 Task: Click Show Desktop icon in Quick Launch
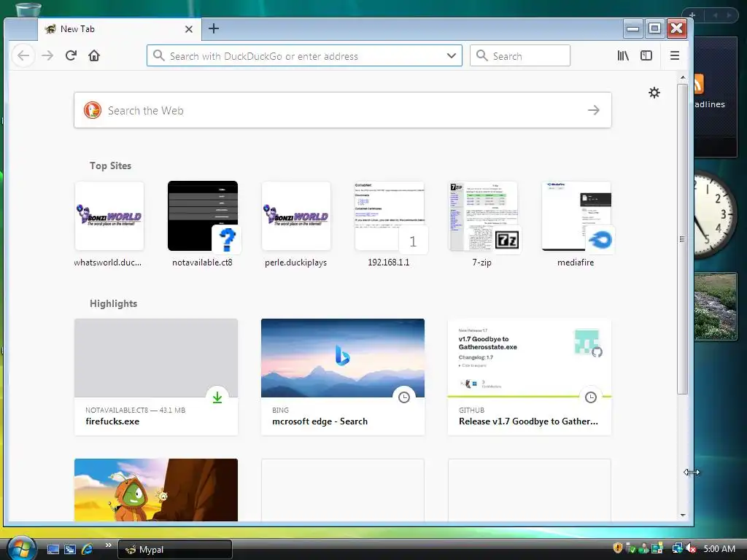[53, 549]
